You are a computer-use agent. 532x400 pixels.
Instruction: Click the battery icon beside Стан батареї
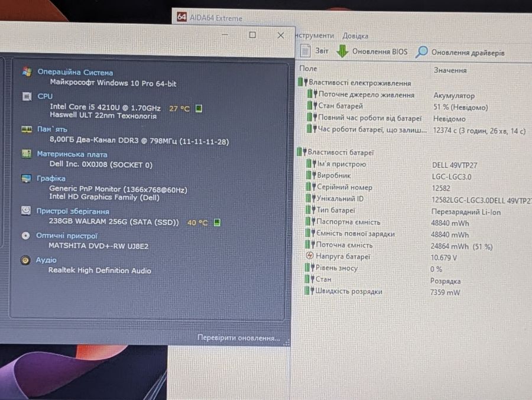coord(312,106)
